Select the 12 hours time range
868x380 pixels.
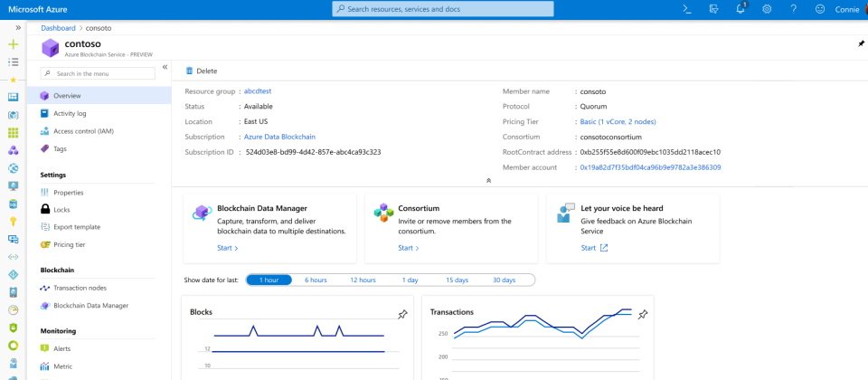[x=363, y=280]
